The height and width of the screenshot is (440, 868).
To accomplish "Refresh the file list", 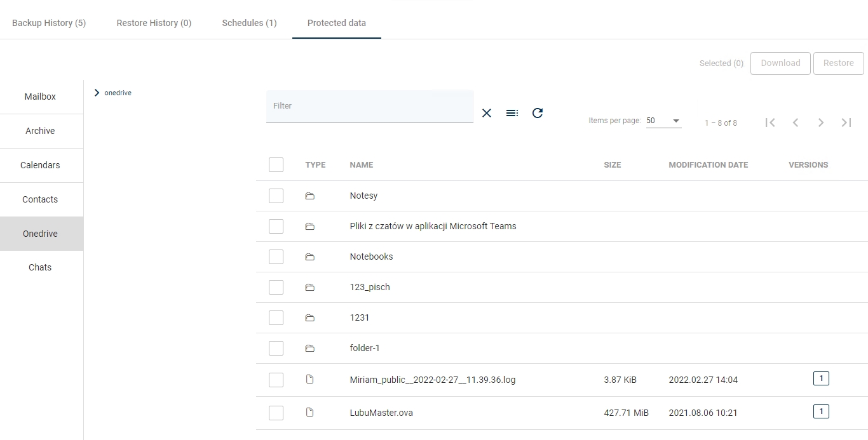I will click(538, 113).
